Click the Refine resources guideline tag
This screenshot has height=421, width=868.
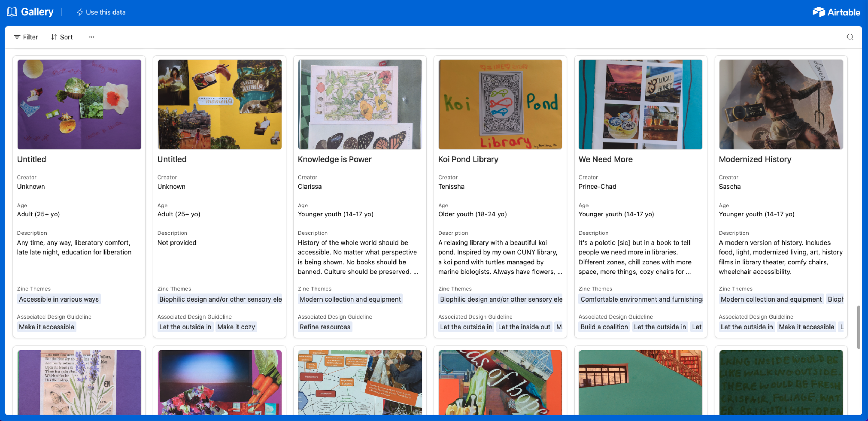tap(325, 327)
